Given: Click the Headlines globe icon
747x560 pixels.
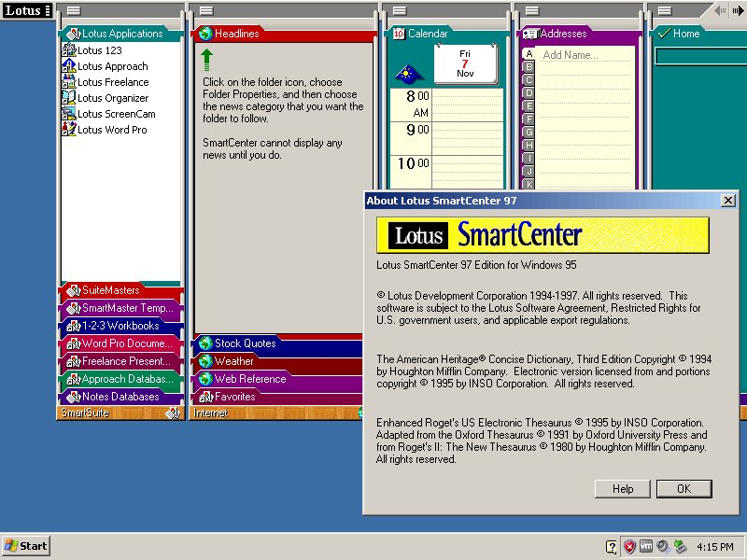Looking at the screenshot, I should (205, 34).
